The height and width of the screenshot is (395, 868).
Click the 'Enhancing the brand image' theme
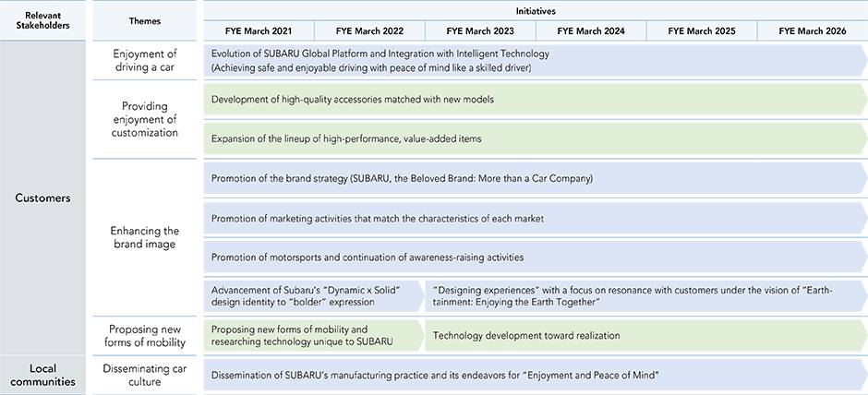click(145, 237)
